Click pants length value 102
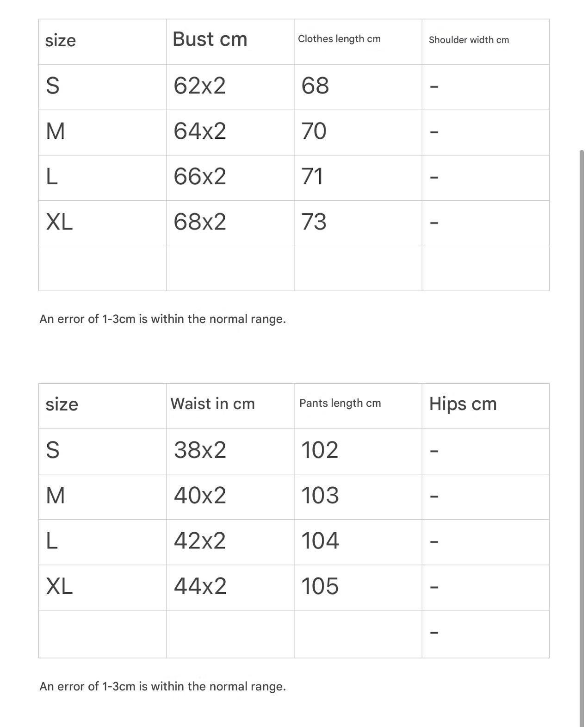This screenshot has height=727, width=588. [x=320, y=450]
